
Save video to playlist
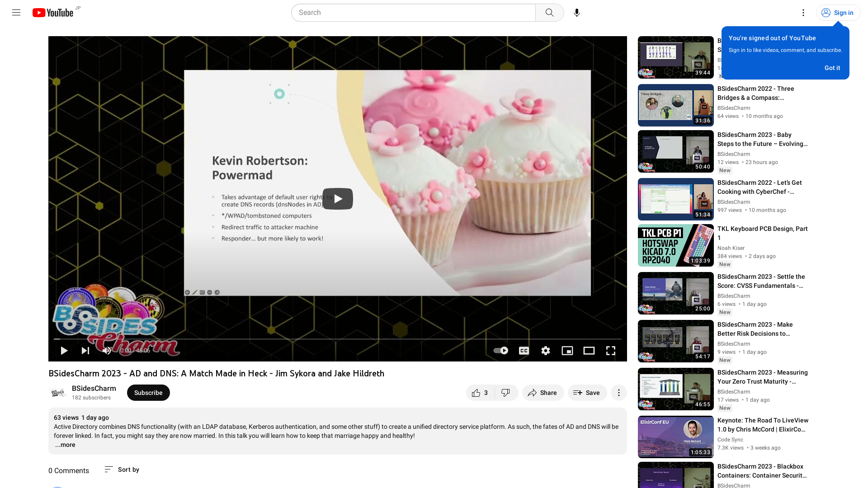click(587, 393)
